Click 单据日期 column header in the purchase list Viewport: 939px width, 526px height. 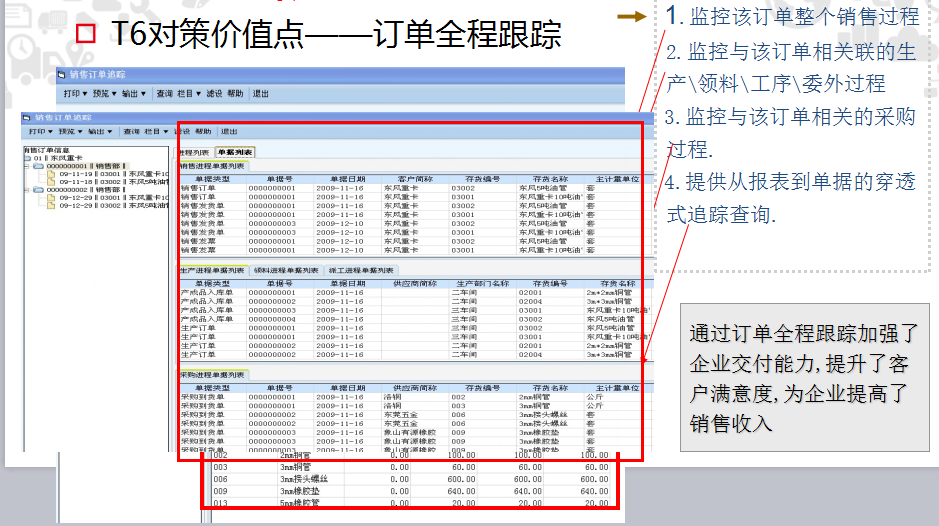pos(348,388)
